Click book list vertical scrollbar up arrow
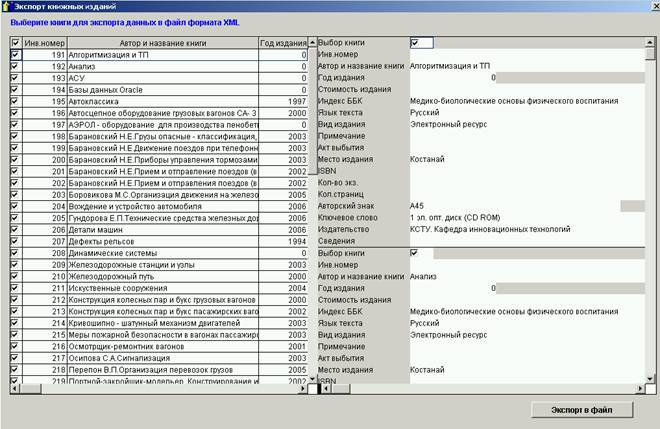660x429 pixels. click(312, 42)
